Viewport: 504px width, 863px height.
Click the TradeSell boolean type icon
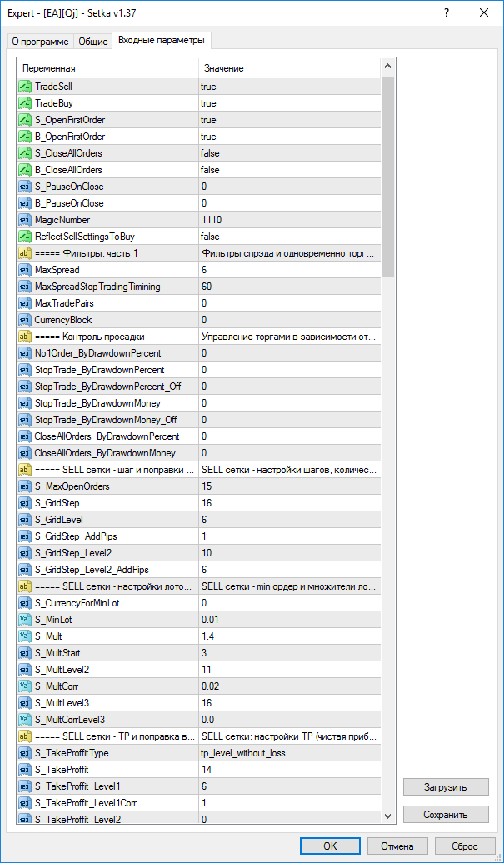25,87
